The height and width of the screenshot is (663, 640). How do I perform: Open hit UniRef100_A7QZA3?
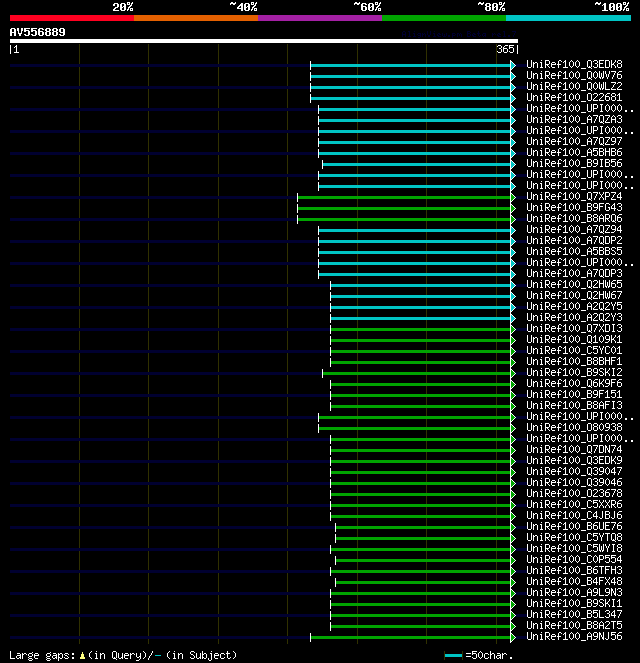574,119
